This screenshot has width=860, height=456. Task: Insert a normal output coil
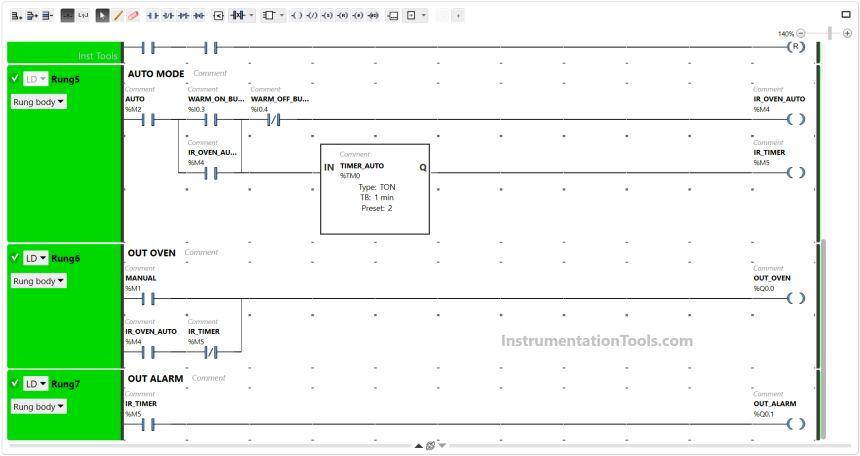pyautogui.click(x=296, y=16)
